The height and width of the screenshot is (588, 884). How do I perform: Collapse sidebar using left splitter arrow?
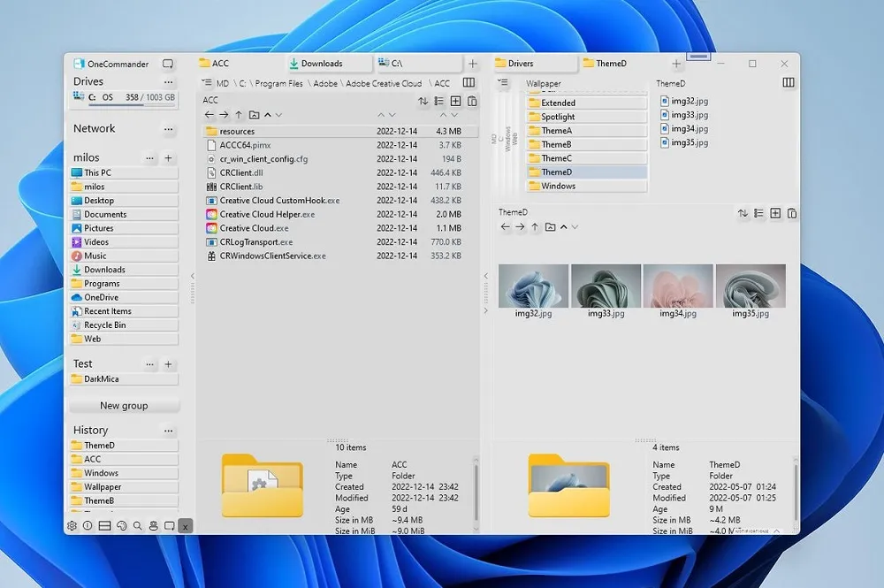pos(192,276)
